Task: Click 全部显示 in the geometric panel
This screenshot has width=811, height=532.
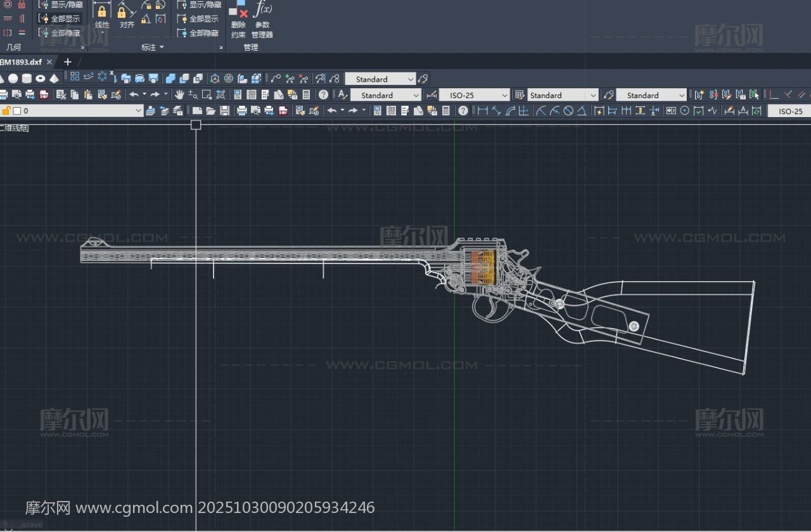Action: 60,19
